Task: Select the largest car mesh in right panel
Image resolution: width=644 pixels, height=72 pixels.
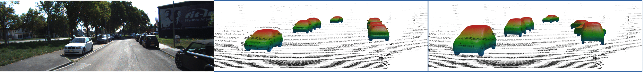Action: click(474, 40)
